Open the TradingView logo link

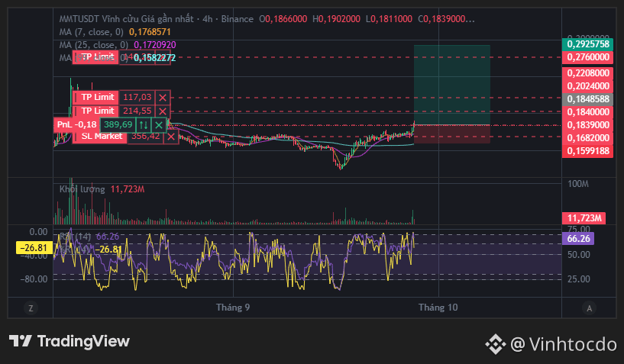pyautogui.click(x=70, y=341)
